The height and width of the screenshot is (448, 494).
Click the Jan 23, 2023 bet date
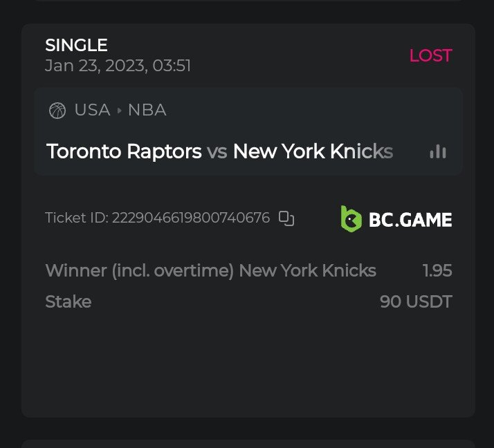(x=118, y=66)
